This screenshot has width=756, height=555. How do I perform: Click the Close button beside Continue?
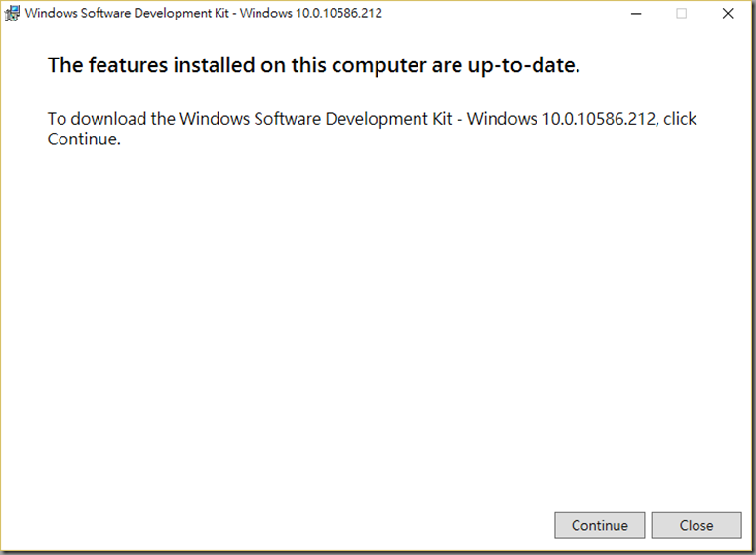(696, 525)
